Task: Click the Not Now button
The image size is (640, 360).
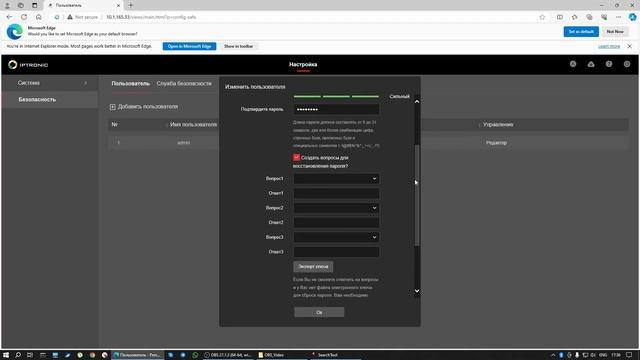Action: [x=615, y=31]
